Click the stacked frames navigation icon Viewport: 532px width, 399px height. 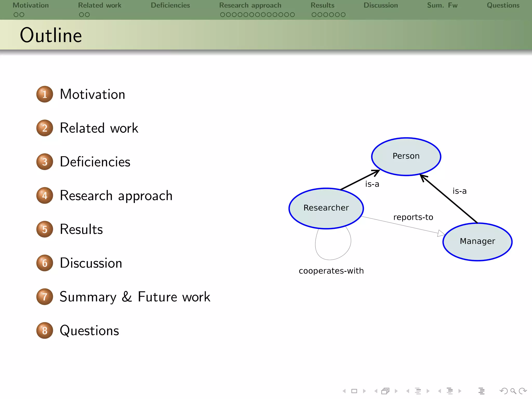coord(385,391)
